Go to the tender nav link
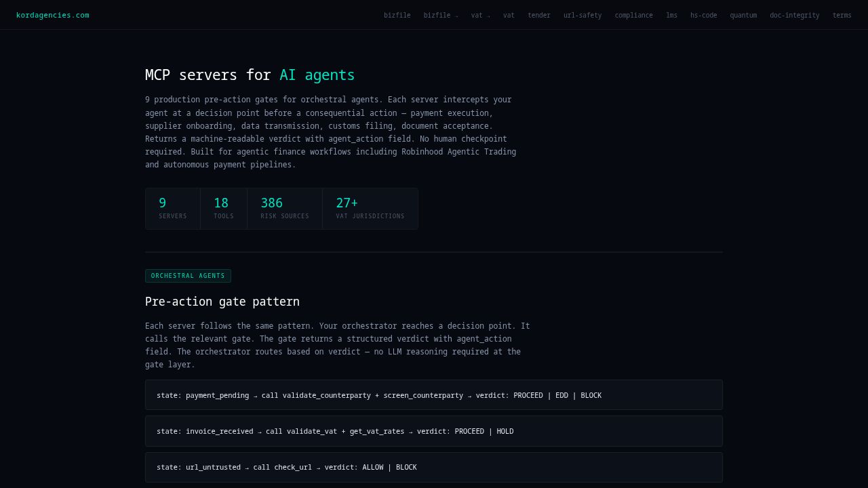This screenshot has height=488, width=868. (x=539, y=16)
